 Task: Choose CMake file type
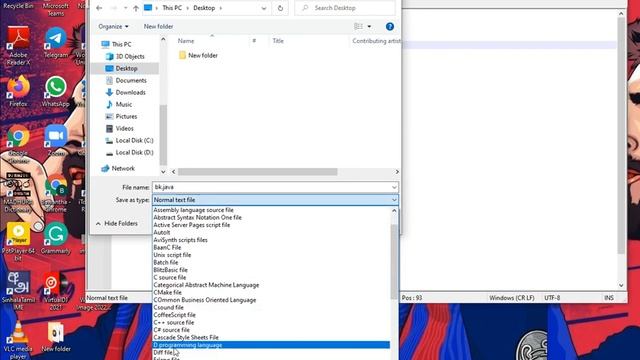coord(168,292)
